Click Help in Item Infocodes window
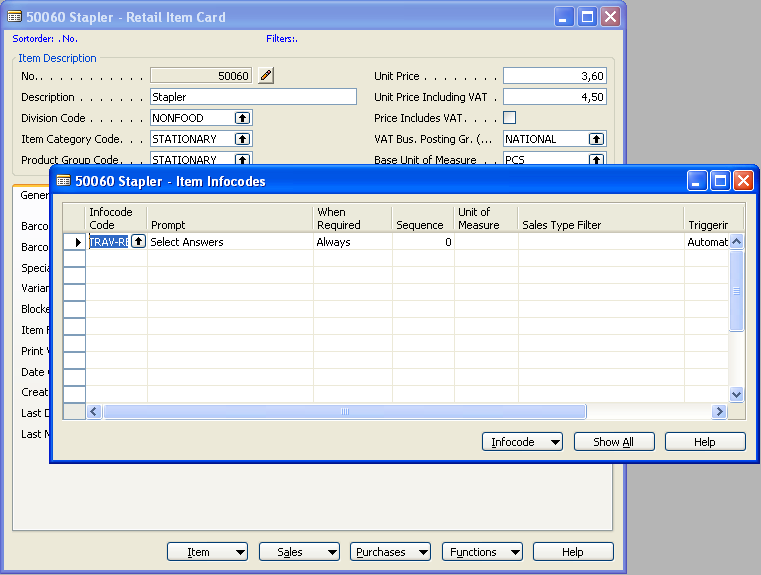Image resolution: width=761 pixels, height=575 pixels. click(x=705, y=442)
